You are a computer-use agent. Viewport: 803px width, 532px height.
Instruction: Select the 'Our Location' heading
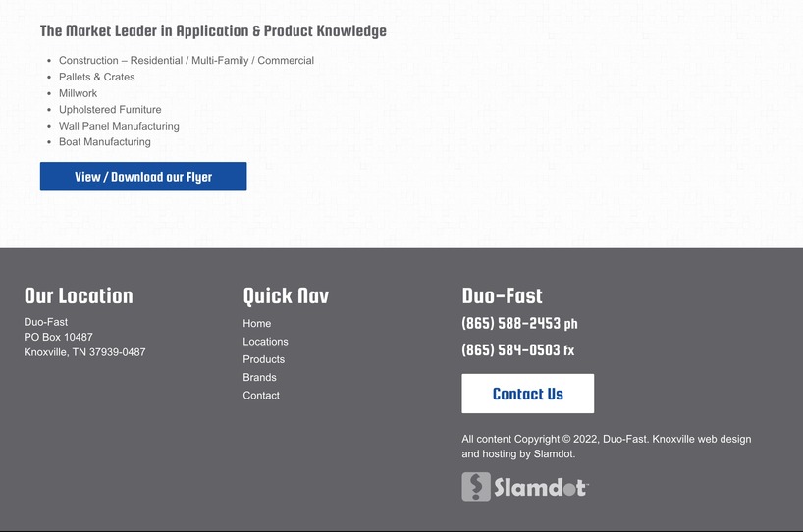pos(79,296)
